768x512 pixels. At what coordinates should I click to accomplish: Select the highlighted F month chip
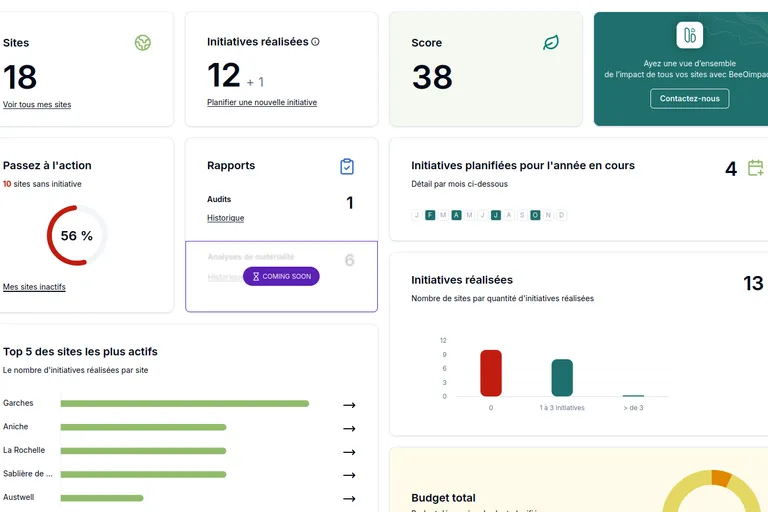pos(430,215)
